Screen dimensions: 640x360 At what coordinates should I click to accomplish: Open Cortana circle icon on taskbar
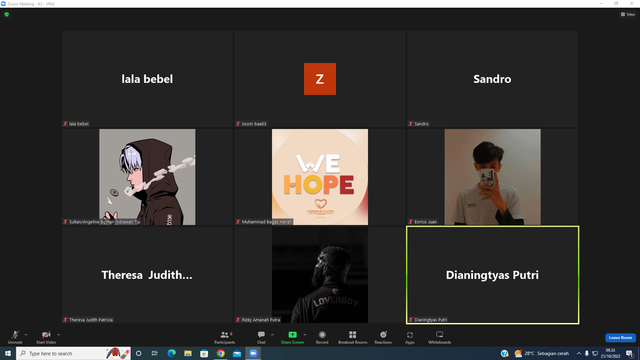139,353
